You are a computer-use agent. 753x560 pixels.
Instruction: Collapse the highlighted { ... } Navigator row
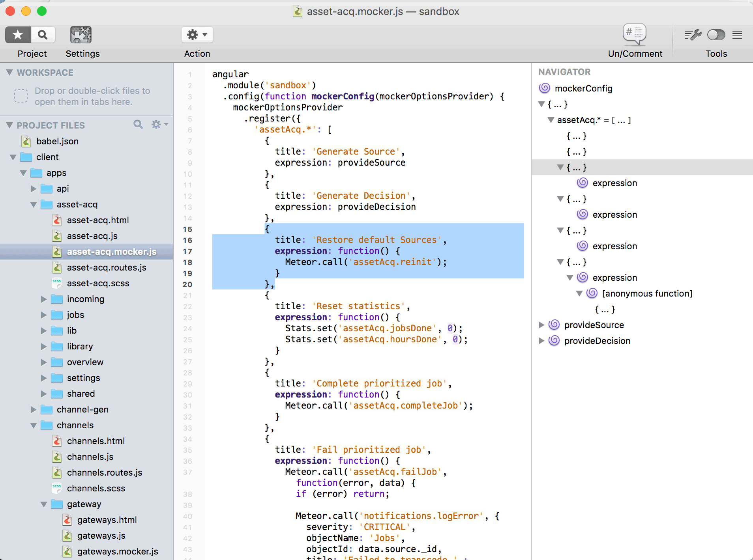coord(560,167)
